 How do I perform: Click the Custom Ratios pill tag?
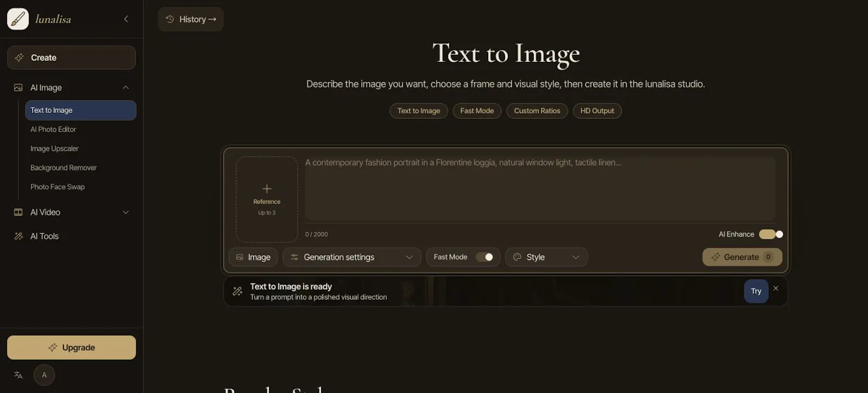click(x=537, y=111)
